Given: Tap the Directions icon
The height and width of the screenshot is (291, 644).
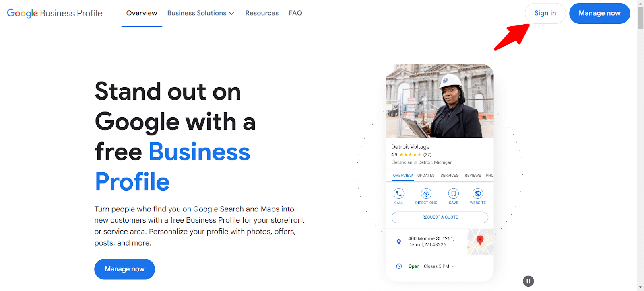Looking at the screenshot, I should pos(426,194).
